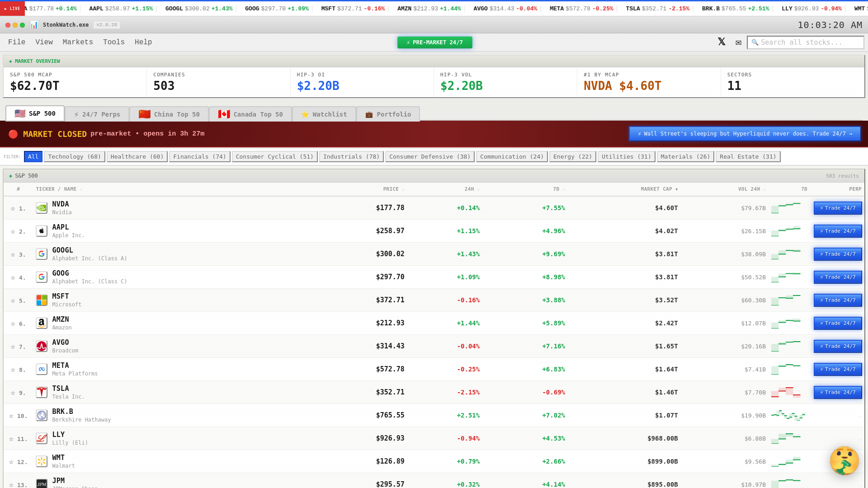This screenshot has height=488, width=868.
Task: Sort by Vol 24H column
Action: coord(752,189)
